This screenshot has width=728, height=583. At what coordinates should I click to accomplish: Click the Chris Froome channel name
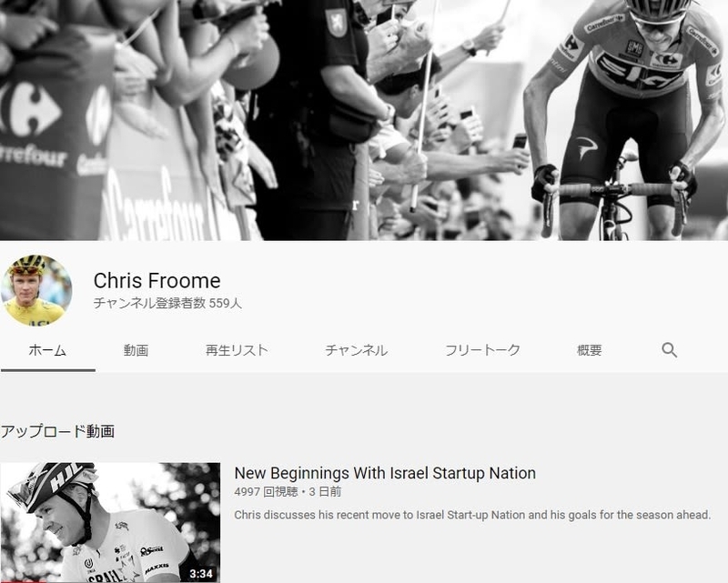[x=157, y=280]
